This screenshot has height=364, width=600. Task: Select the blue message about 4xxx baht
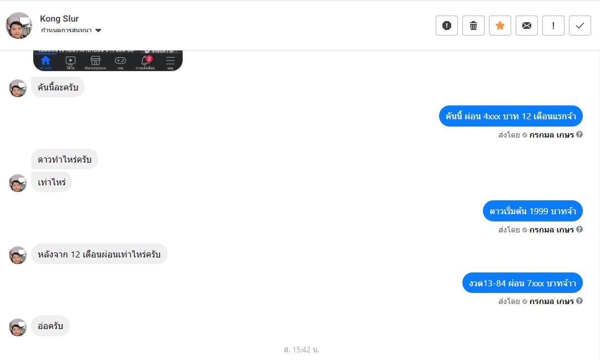511,116
